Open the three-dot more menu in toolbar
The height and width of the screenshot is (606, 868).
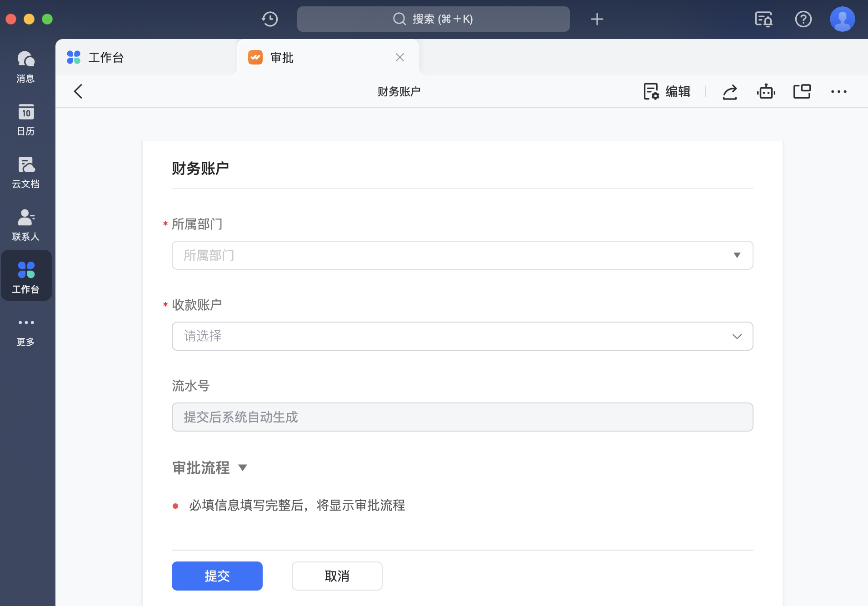pos(838,92)
